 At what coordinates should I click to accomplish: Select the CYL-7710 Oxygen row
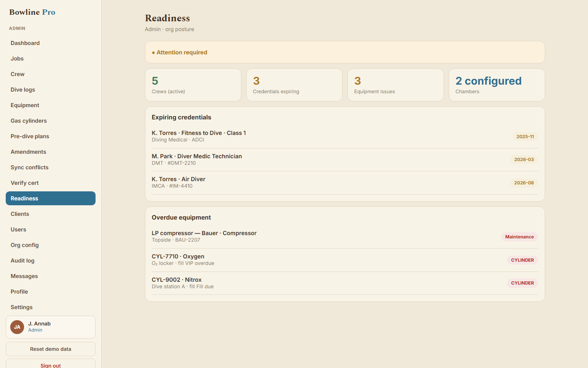pos(345,260)
